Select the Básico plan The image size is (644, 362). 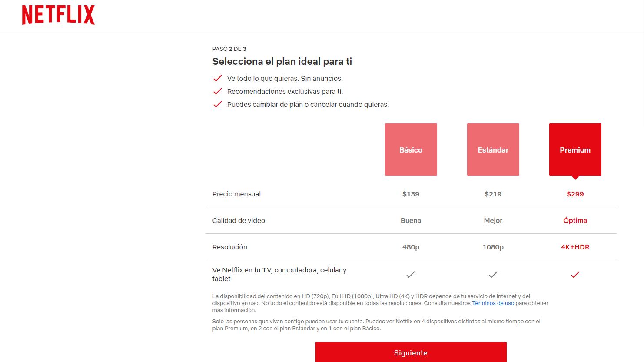pos(410,149)
